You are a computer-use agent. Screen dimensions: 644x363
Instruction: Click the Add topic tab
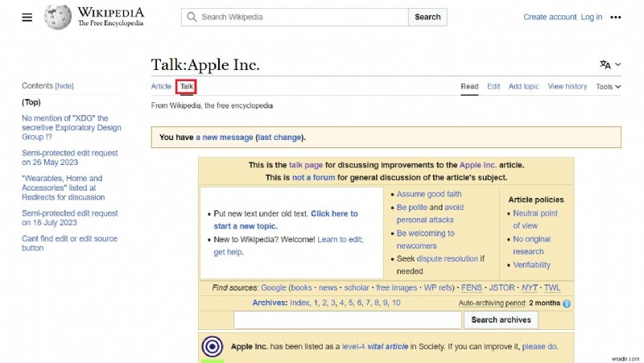(x=524, y=86)
